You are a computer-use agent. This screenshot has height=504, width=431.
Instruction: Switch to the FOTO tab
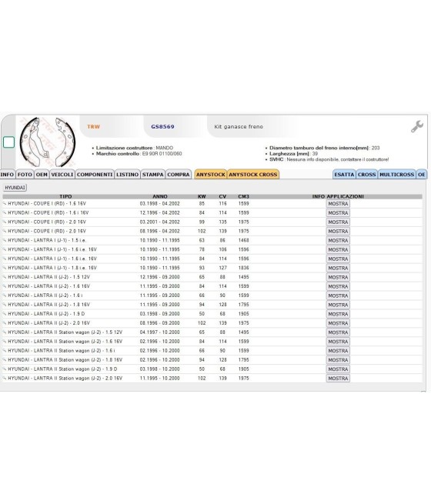click(x=25, y=175)
